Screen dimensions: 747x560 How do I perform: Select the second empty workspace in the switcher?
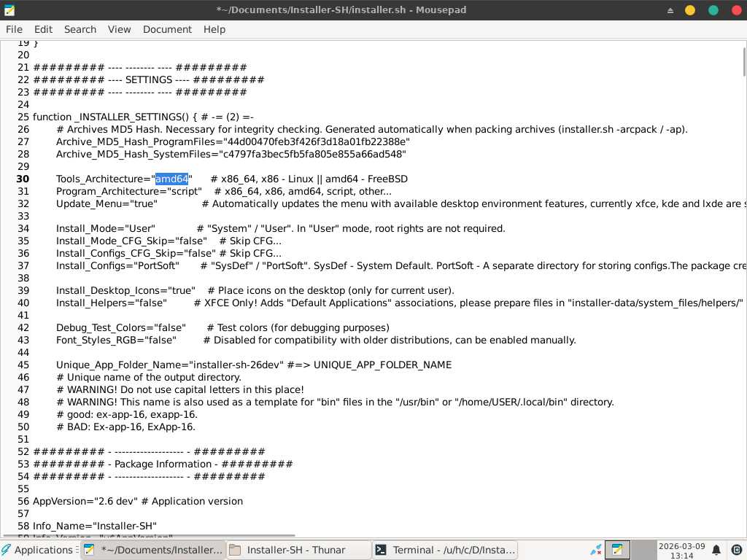(643, 550)
